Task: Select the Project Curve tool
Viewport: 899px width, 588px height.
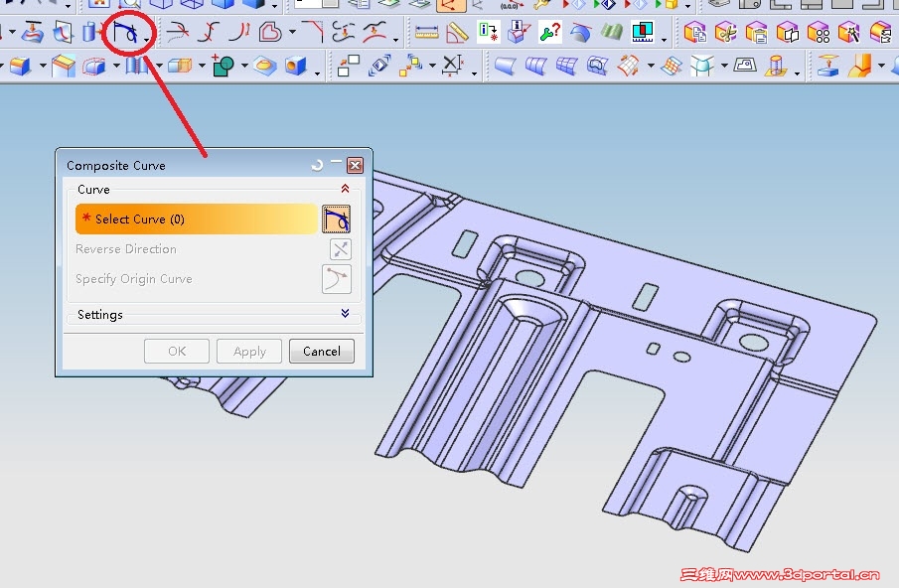Action: (32, 32)
